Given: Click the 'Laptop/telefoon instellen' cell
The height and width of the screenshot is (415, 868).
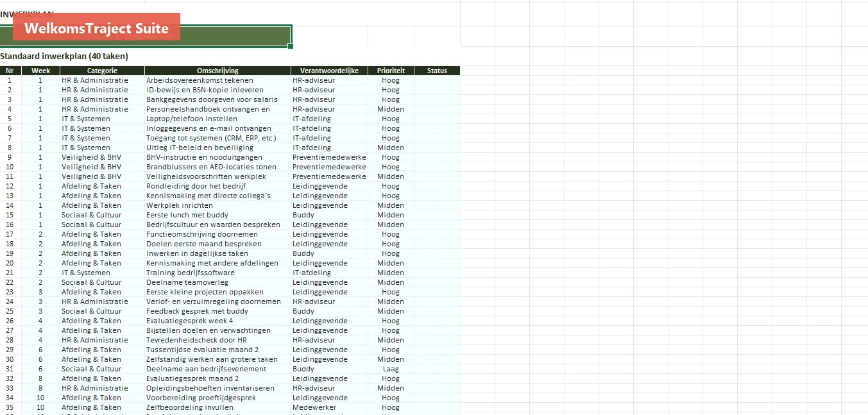Looking at the screenshot, I should point(218,119).
